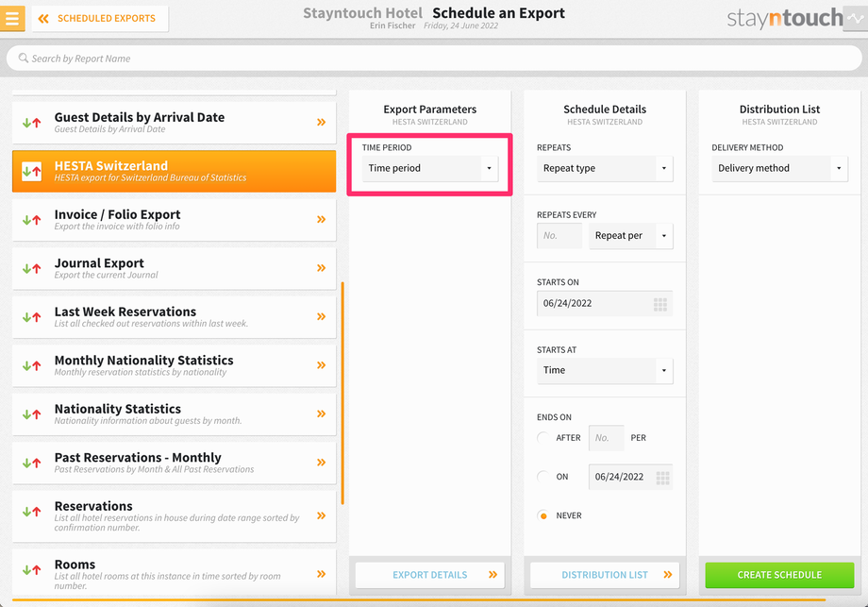868x607 pixels.
Task: Click arrows icon beside Last Week Reservations
Action: [31, 317]
